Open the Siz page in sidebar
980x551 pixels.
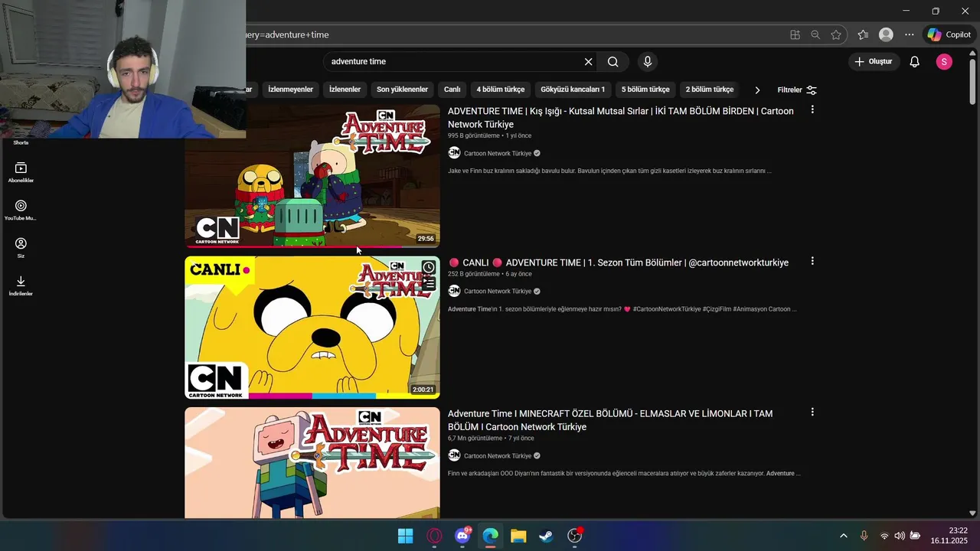tap(21, 248)
